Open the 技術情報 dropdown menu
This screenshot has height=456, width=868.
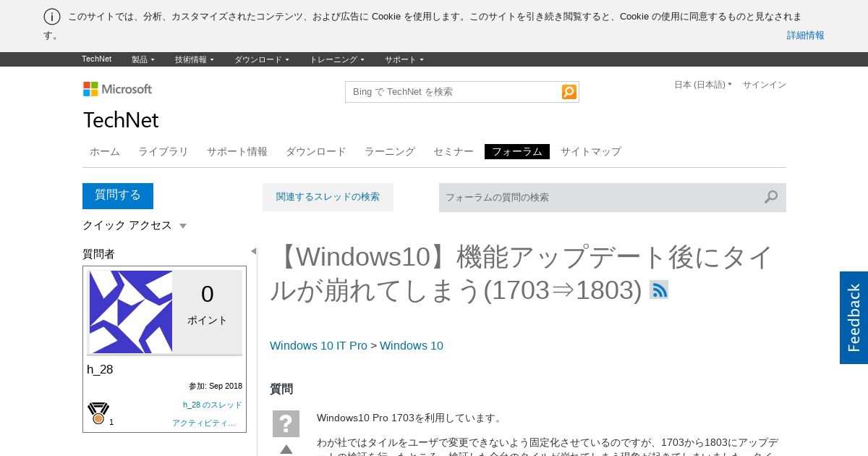pyautogui.click(x=195, y=59)
